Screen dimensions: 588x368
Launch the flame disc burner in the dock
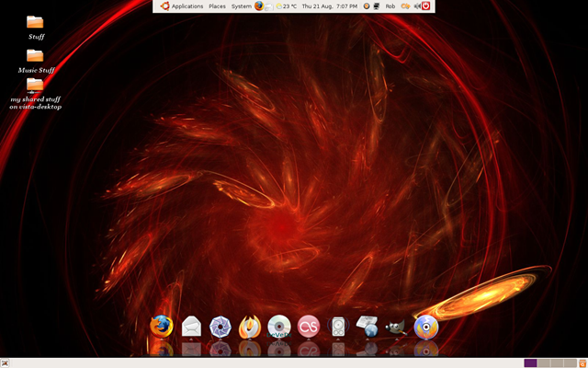coord(250,326)
